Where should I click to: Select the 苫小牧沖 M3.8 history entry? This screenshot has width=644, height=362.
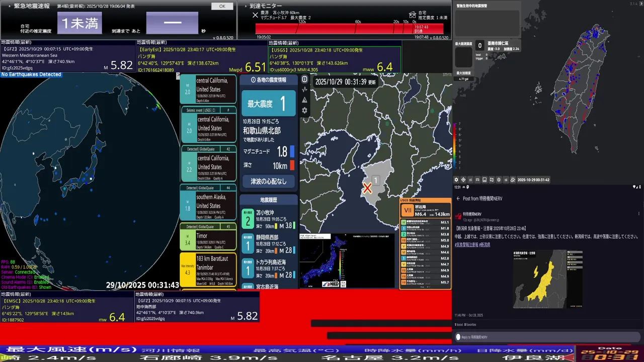pyautogui.click(x=269, y=219)
